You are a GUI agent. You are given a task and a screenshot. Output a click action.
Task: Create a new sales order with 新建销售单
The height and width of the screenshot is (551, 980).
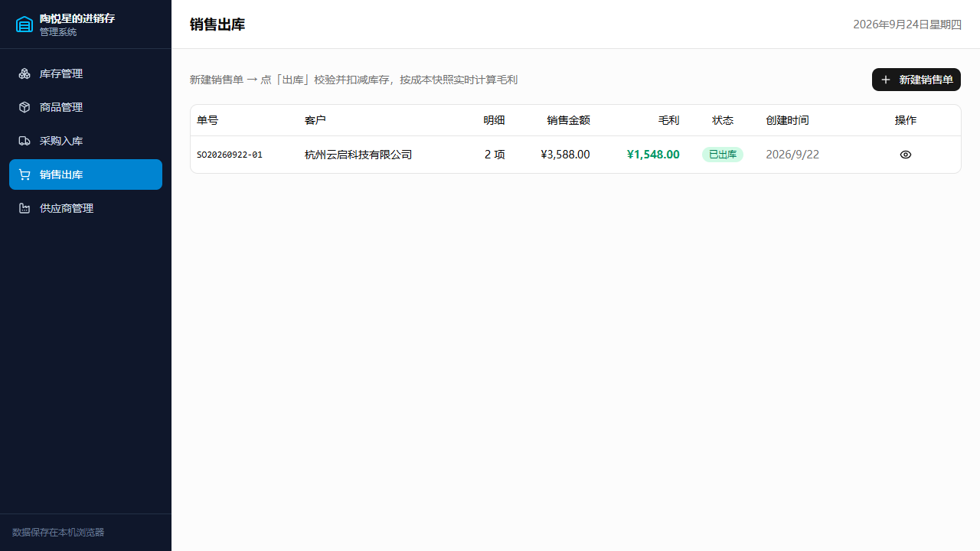tap(916, 80)
